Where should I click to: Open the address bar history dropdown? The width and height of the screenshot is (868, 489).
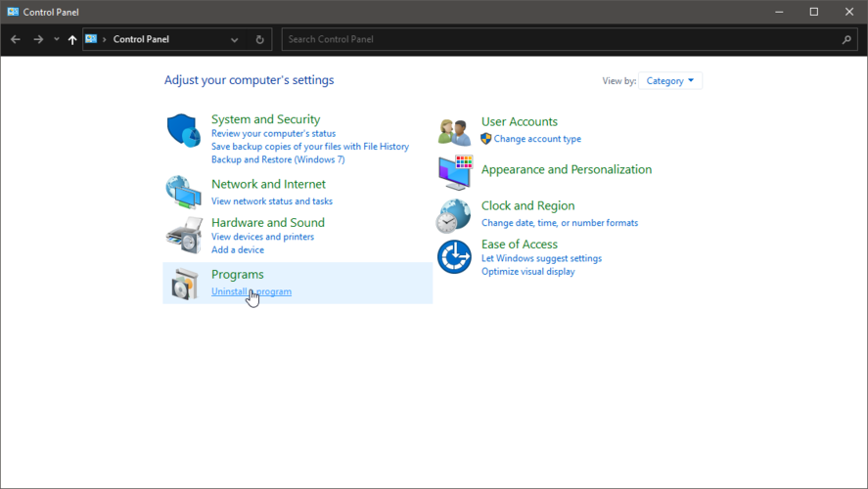coord(235,40)
